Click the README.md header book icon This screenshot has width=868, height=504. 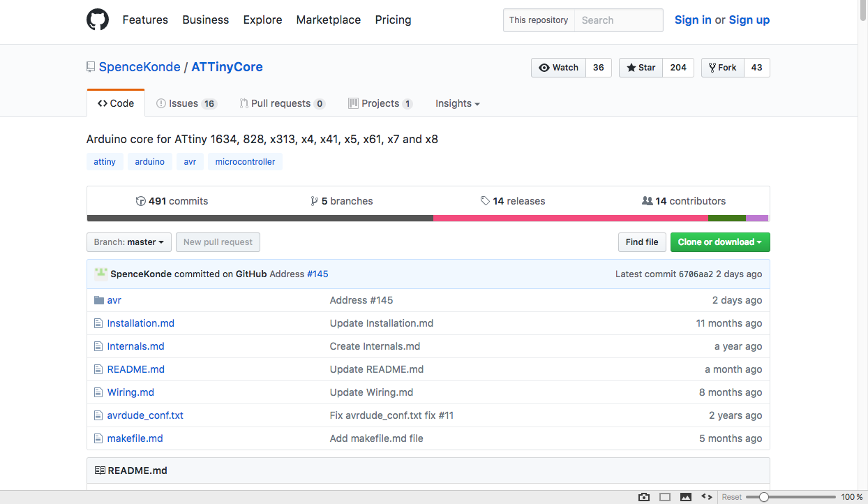coord(100,470)
